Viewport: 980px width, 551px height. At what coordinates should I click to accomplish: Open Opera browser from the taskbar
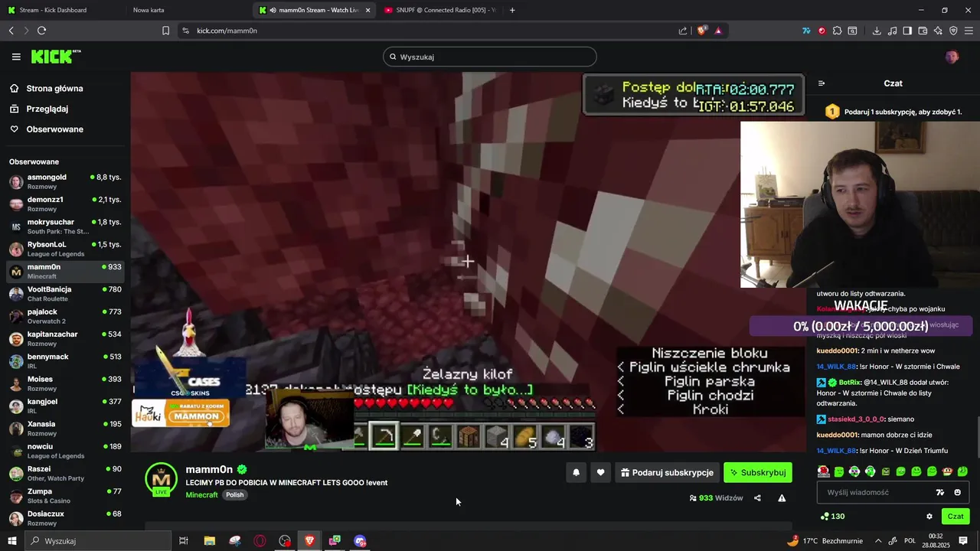coord(260,541)
